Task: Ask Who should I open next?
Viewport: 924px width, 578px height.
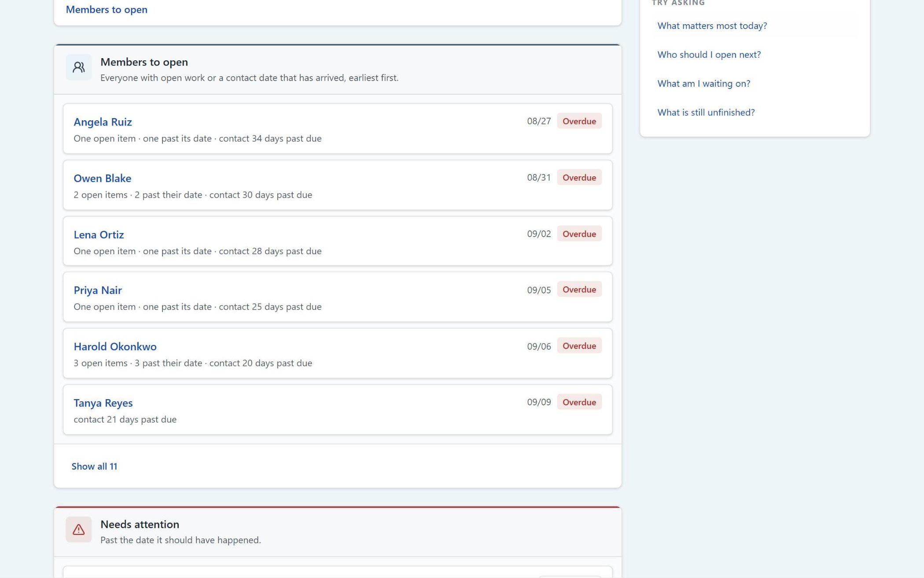Action: tap(709, 55)
